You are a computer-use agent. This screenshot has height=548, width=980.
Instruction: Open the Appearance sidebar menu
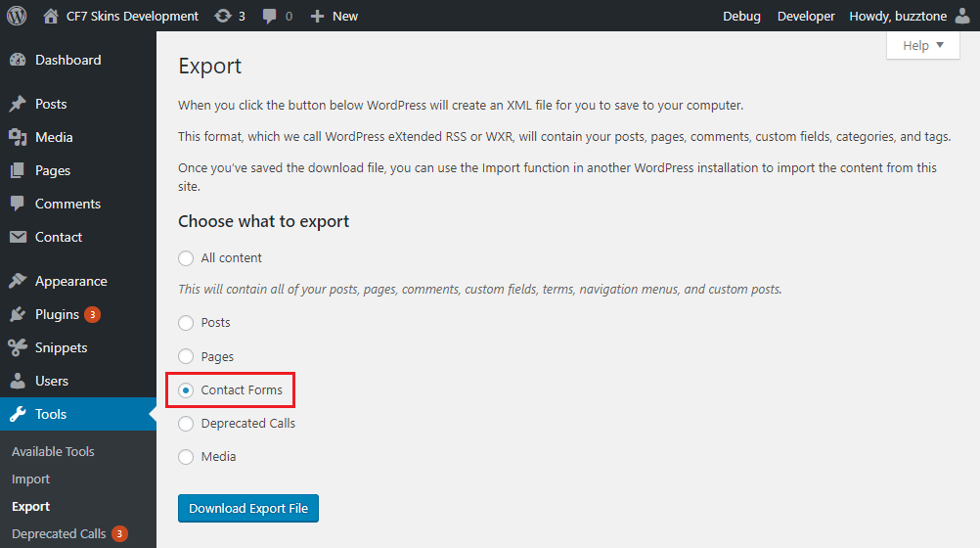70,281
